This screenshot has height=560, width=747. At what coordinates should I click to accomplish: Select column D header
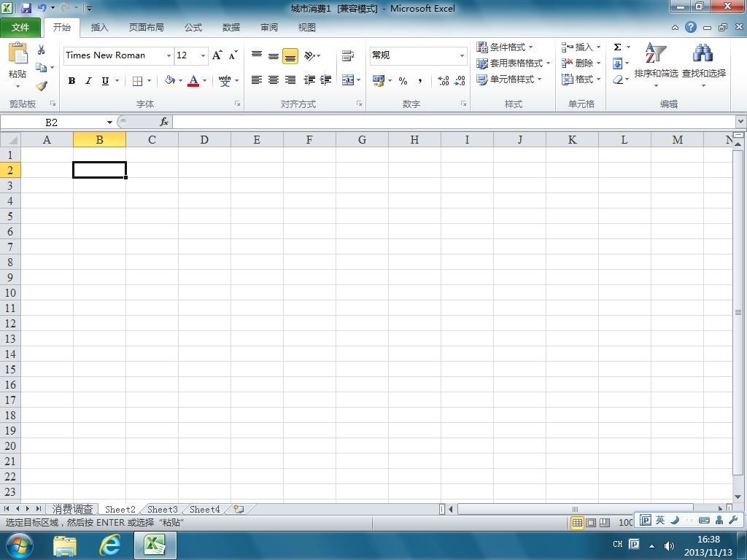pos(204,139)
